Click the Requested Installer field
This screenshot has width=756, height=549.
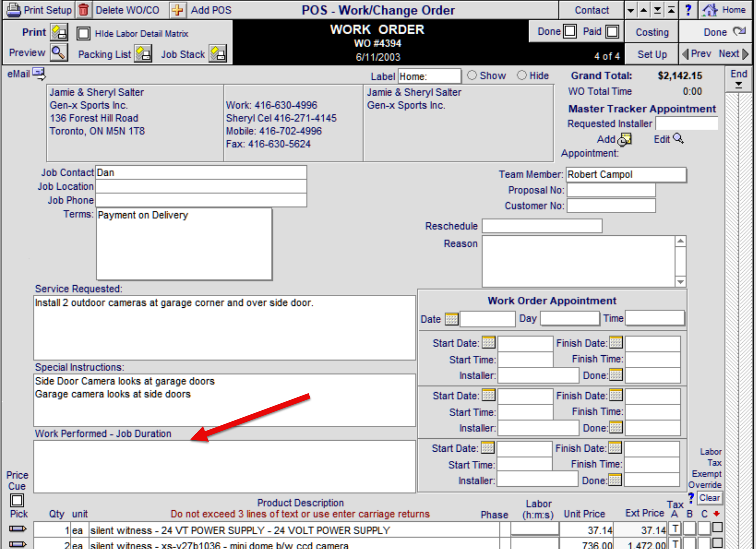[x=687, y=124]
